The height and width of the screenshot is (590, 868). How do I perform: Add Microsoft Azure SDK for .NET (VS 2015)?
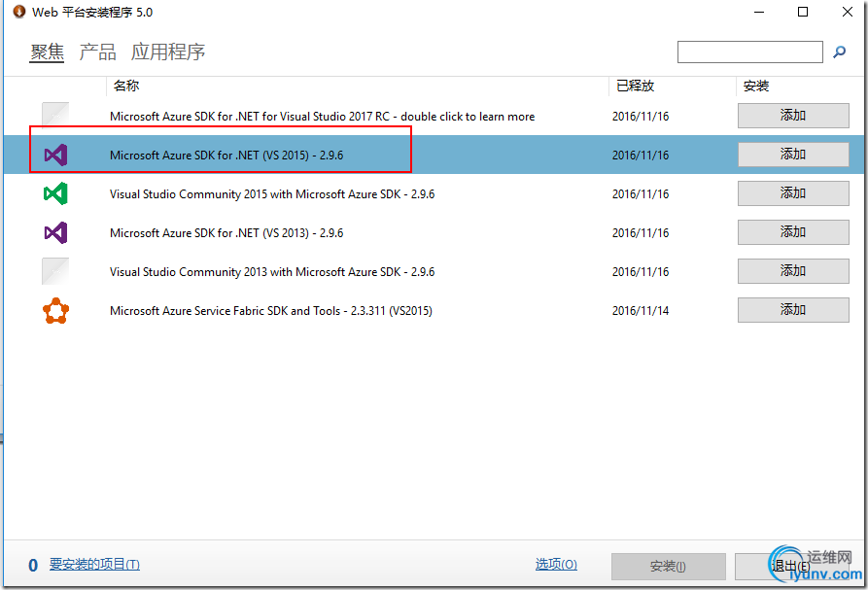(793, 155)
